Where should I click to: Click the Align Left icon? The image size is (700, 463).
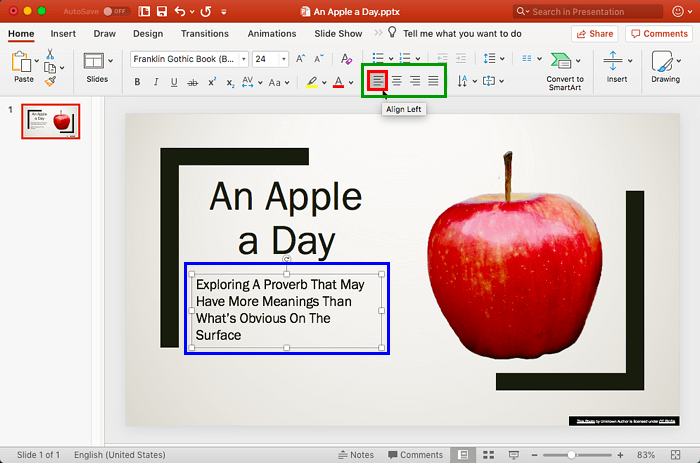pos(377,81)
